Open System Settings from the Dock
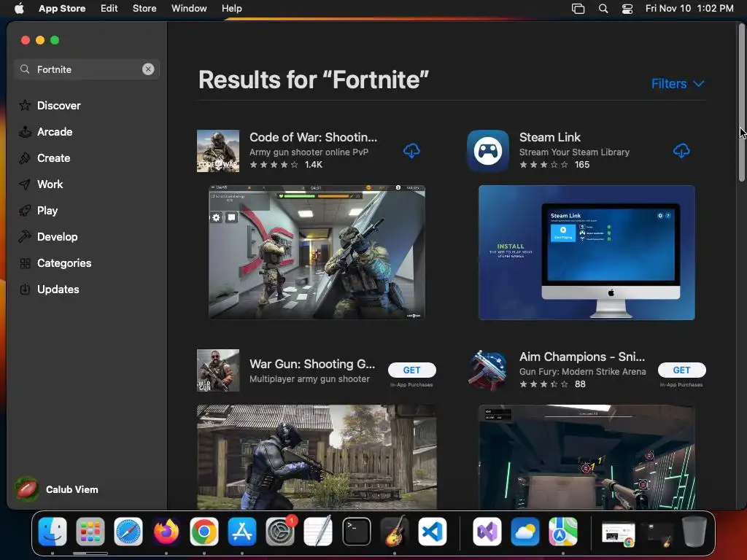The height and width of the screenshot is (560, 747). tap(280, 532)
